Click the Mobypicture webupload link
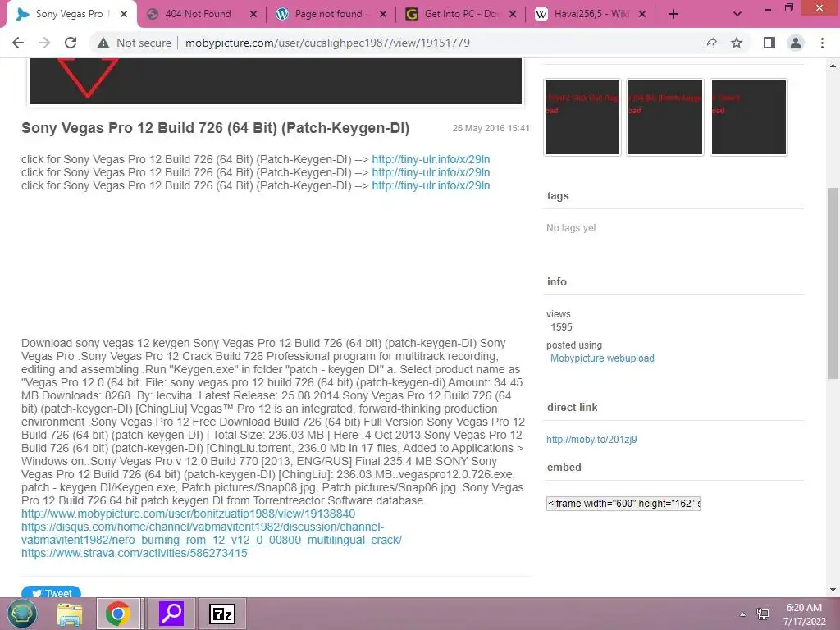The image size is (840, 630). (602, 358)
